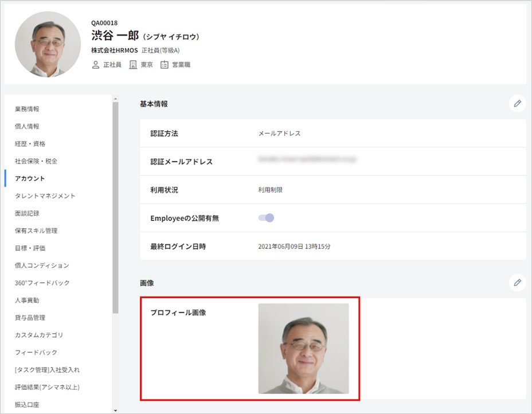Image resolution: width=532 pixels, height=414 pixels.
Task: Click the 東京 building icon in header
Action: (133, 65)
